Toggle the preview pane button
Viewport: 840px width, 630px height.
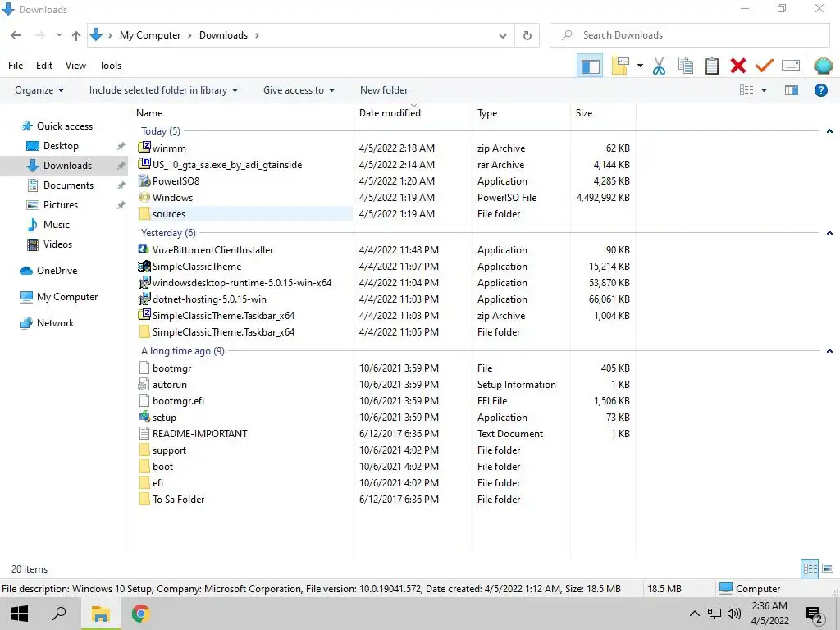792,90
